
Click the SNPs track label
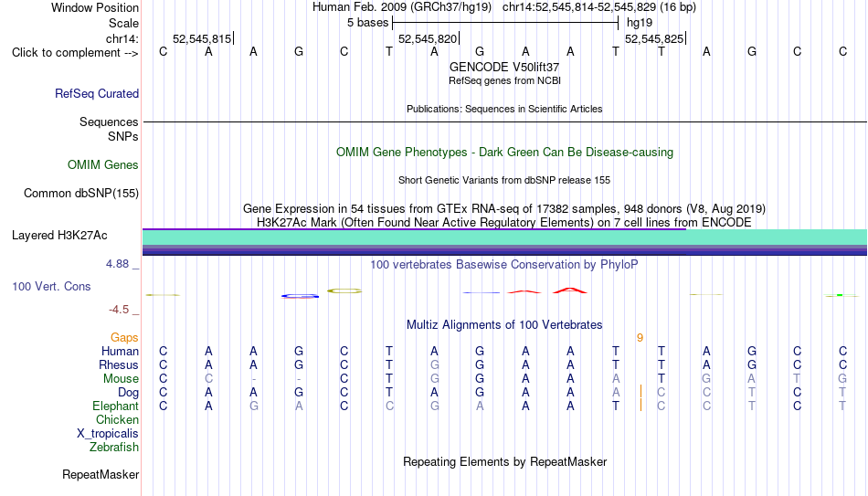coord(123,136)
